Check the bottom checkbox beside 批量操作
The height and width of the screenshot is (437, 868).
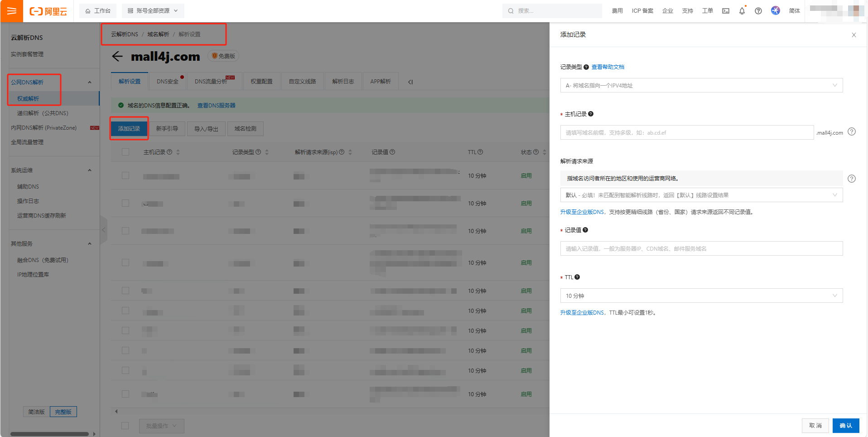(x=125, y=426)
